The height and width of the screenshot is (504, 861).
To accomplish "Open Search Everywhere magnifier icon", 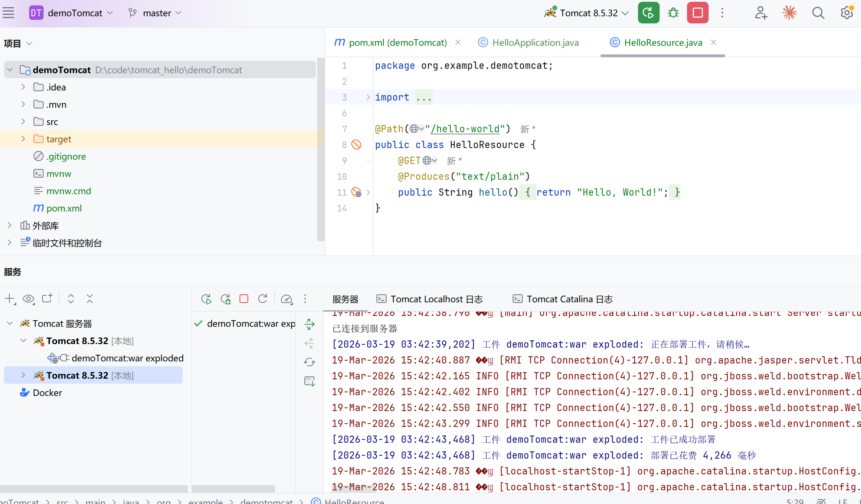I will pos(818,13).
